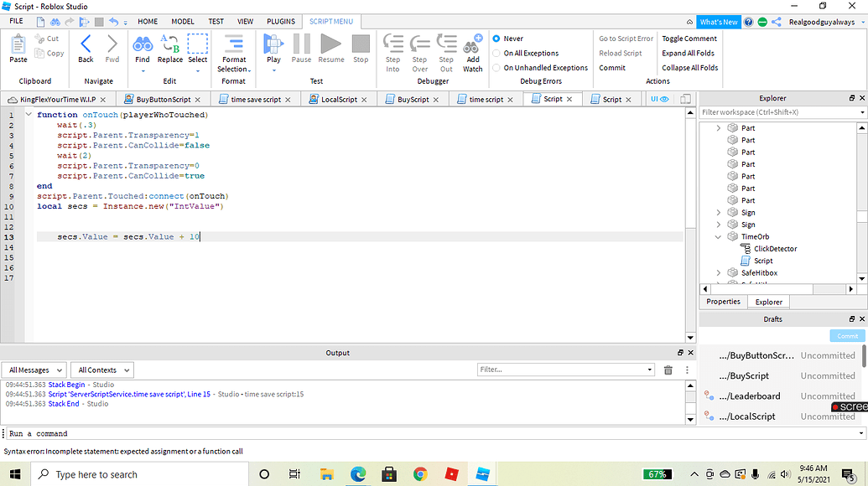The image size is (868, 486).
Task: Open Microsoft Edge from taskbar
Action: coord(358,474)
